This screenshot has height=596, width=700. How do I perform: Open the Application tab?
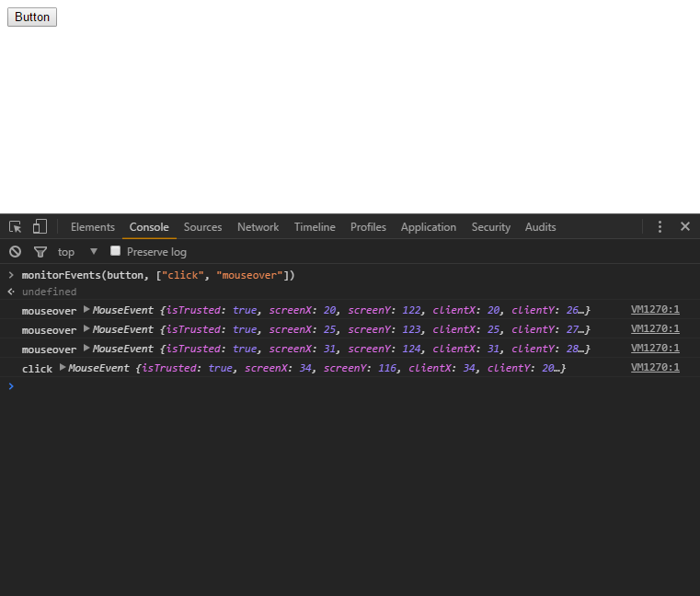[429, 227]
